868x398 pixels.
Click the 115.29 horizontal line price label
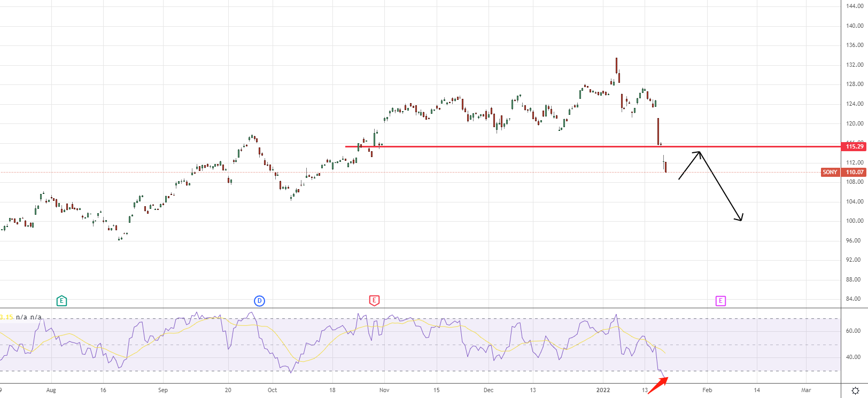[854, 146]
